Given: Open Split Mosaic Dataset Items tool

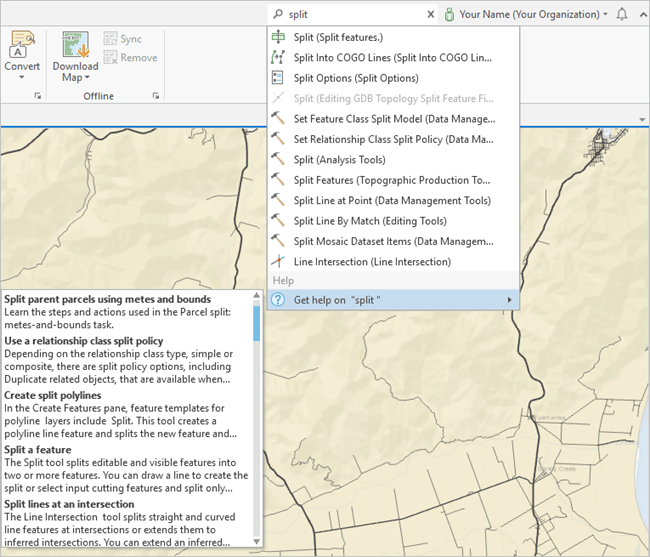Looking at the screenshot, I should 393,241.
